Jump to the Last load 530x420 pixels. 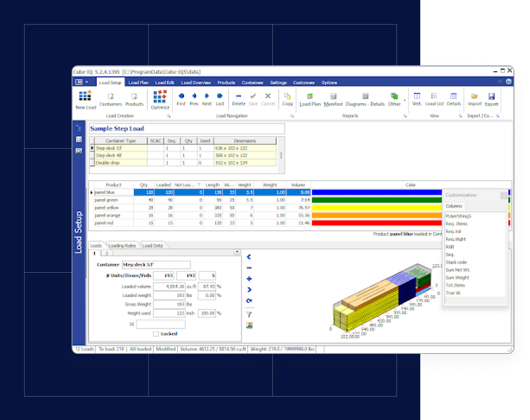pos(220,99)
